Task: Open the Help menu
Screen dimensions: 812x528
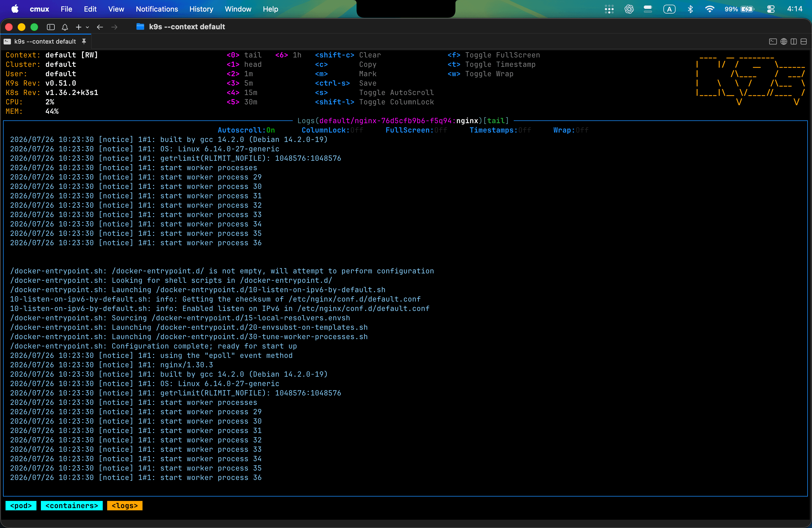Action: (271, 9)
